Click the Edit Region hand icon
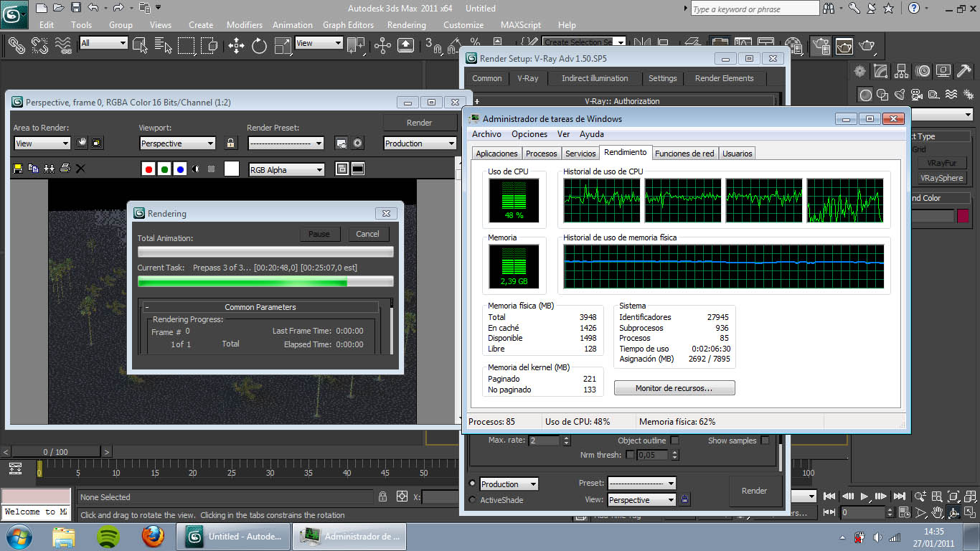Image resolution: width=980 pixels, height=551 pixels. click(82, 143)
